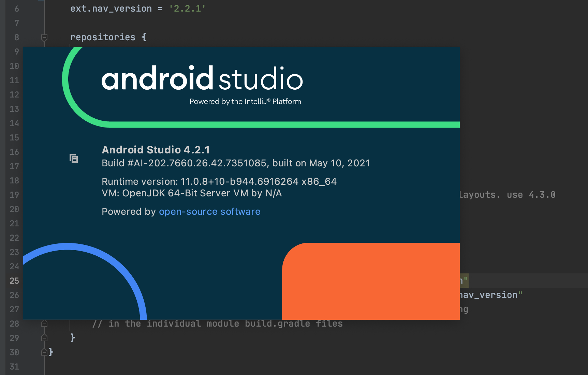
Task: Click the Runtime version text line
Action: [x=219, y=181]
